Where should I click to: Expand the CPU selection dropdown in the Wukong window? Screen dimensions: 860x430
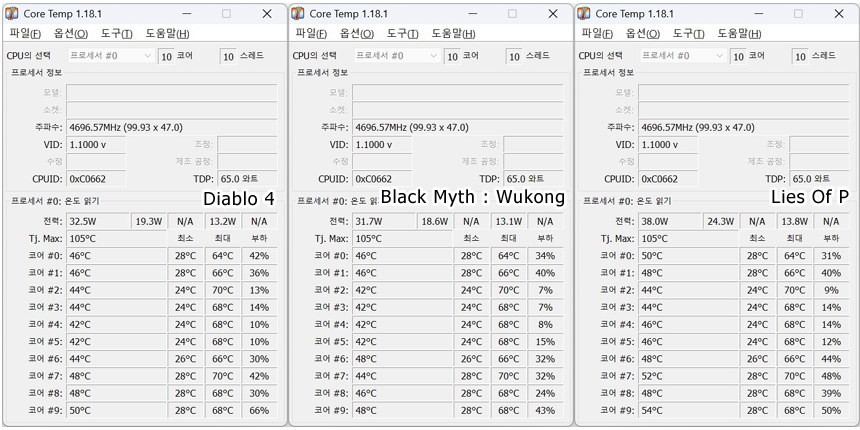point(396,56)
